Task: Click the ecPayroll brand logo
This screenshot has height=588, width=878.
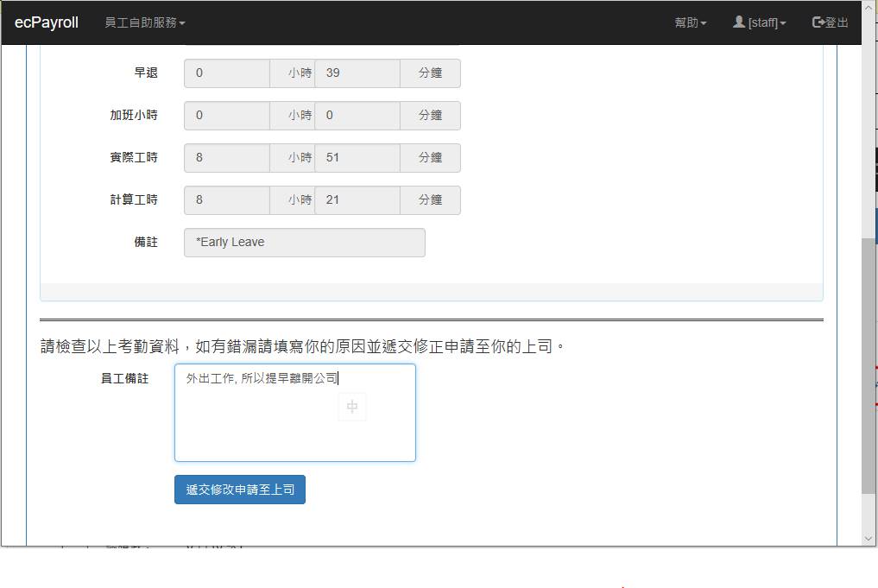Action: click(47, 22)
